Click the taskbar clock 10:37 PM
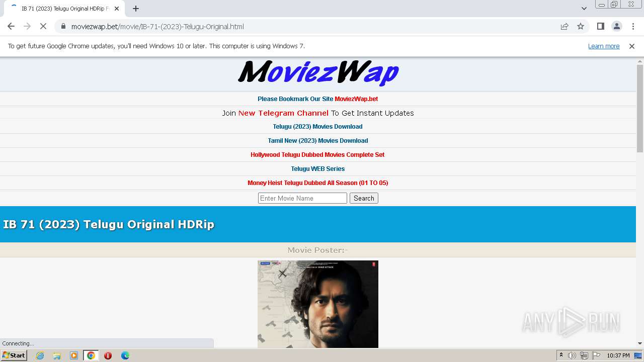 618,355
